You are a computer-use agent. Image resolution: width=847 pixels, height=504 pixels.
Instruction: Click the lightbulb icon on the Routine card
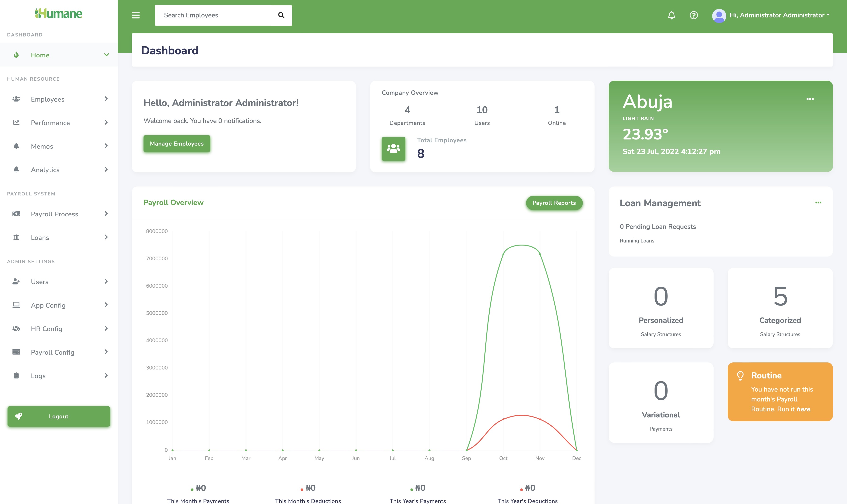tap(740, 376)
